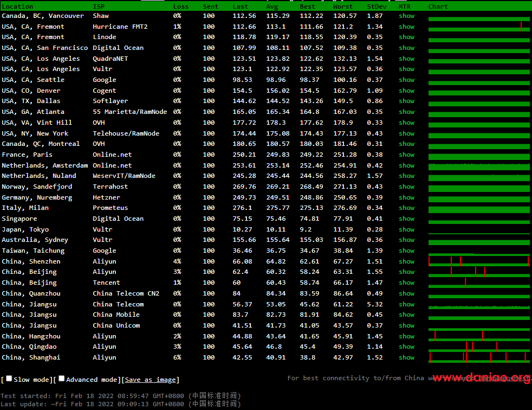Click the ISP column header
The image size is (532, 410).
[x=99, y=7]
